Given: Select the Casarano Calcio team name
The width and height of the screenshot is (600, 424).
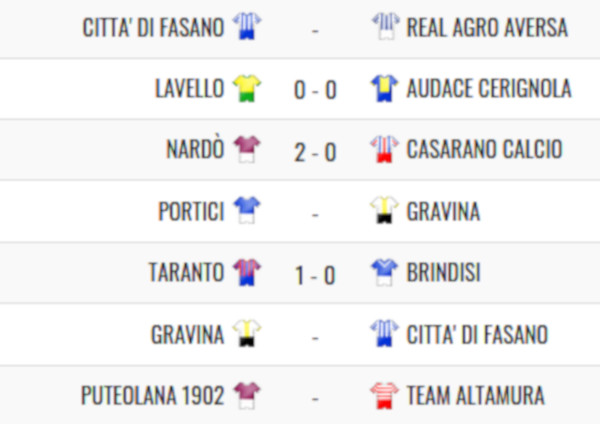Looking at the screenshot, I should 484,149.
